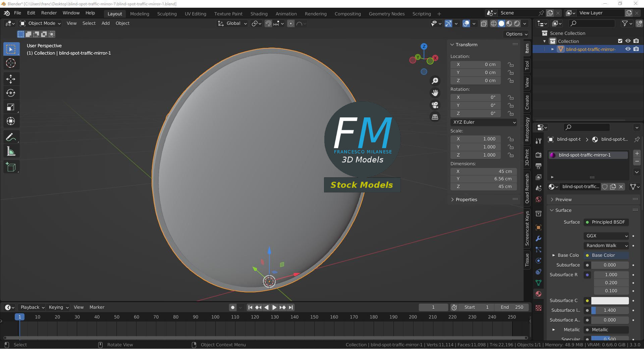
Task: Play animation in the timeline
Action: pyautogui.click(x=274, y=307)
